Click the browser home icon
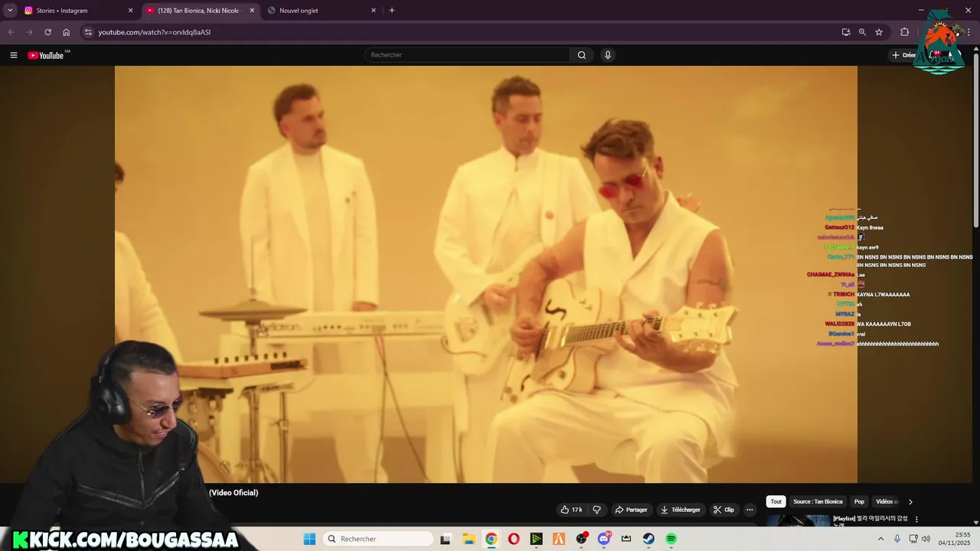980x551 pixels. (x=66, y=32)
